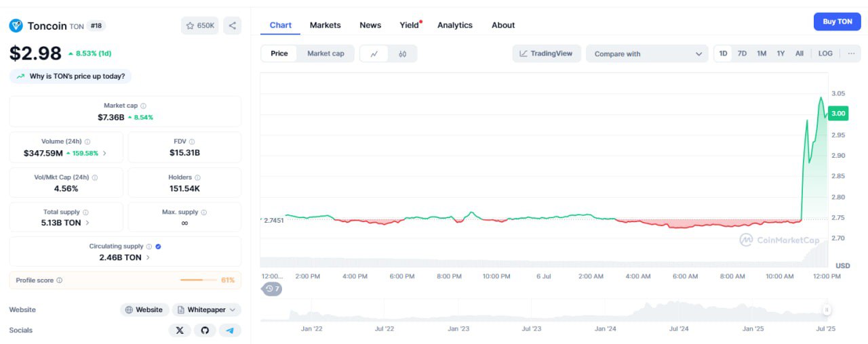Open the Analytics tab

455,25
